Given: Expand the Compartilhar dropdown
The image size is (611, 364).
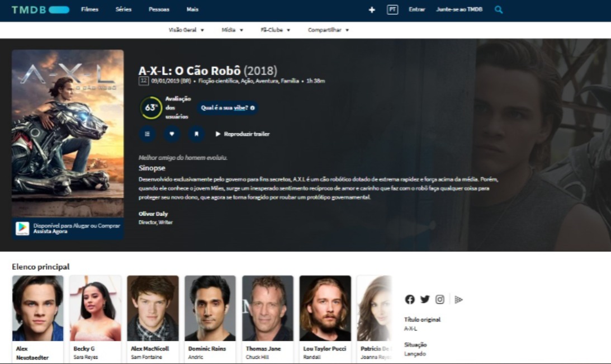Looking at the screenshot, I should 328,30.
